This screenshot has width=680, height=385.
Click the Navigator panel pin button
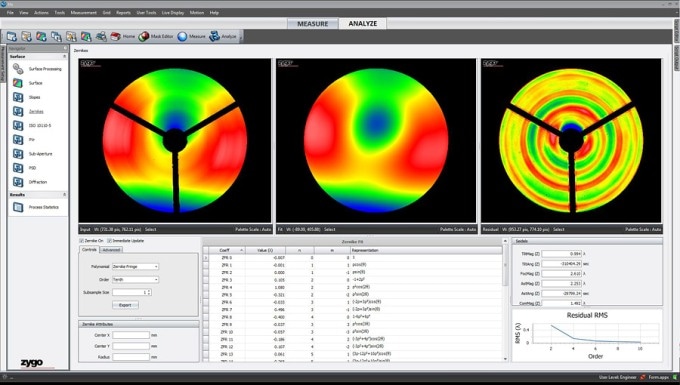click(65, 48)
